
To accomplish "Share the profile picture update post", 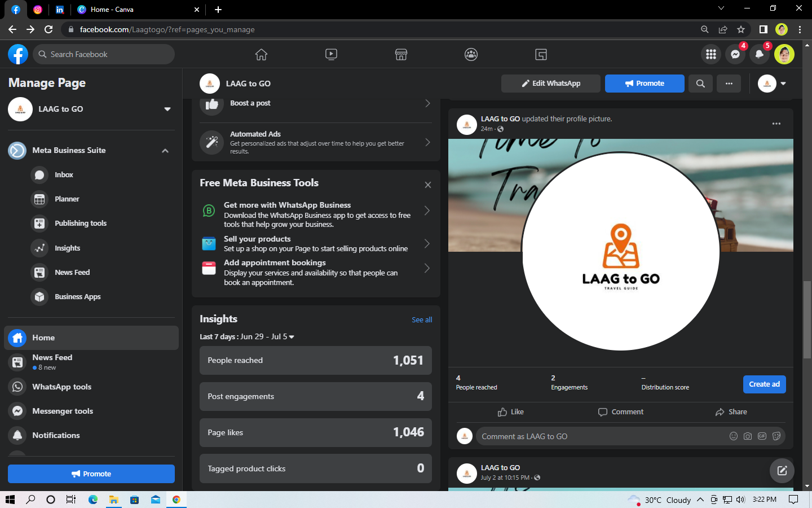I will pyautogui.click(x=731, y=412).
